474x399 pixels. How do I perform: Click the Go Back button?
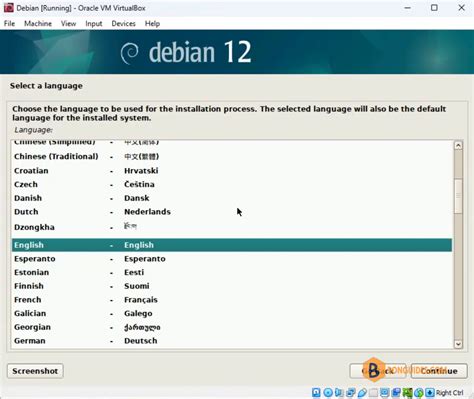tap(378, 371)
